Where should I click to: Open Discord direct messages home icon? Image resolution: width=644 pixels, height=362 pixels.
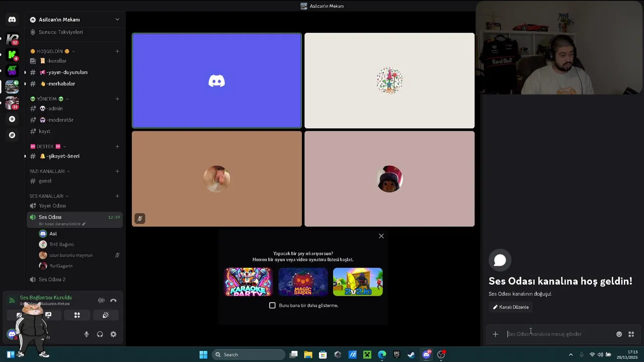[12, 20]
